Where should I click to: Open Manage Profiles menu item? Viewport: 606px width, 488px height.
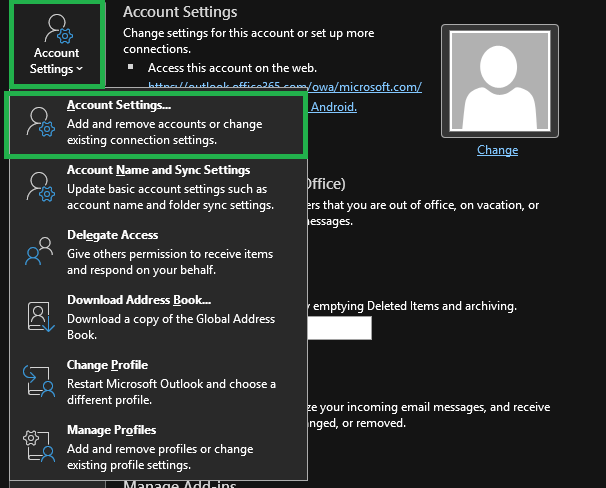point(156,447)
